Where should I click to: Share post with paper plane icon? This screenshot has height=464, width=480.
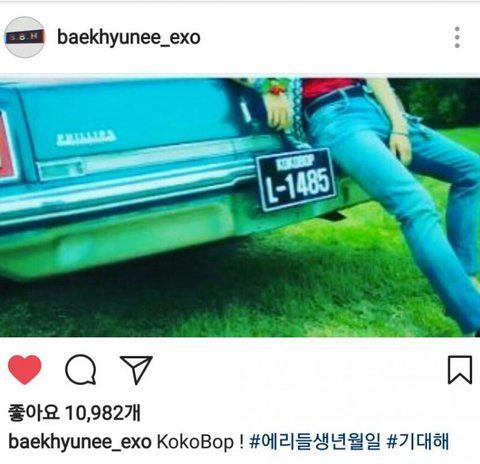(x=136, y=369)
